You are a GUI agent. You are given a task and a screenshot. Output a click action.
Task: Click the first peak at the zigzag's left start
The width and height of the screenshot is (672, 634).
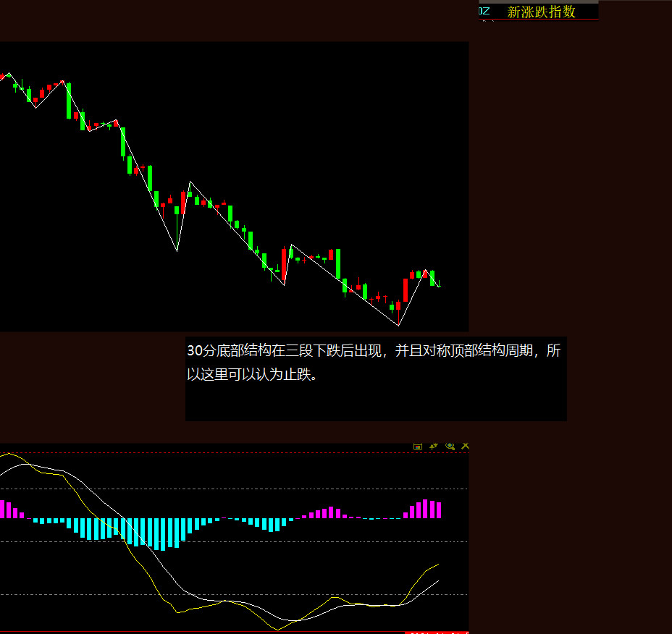8,74
